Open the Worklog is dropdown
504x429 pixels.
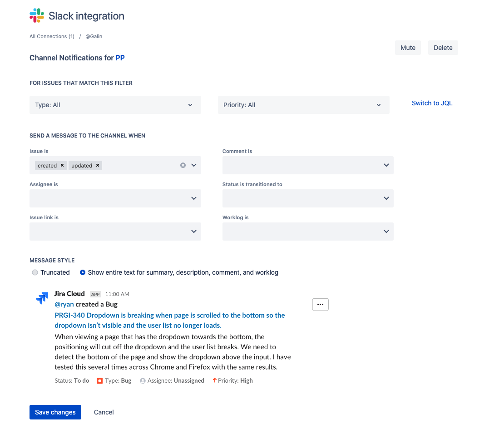308,232
